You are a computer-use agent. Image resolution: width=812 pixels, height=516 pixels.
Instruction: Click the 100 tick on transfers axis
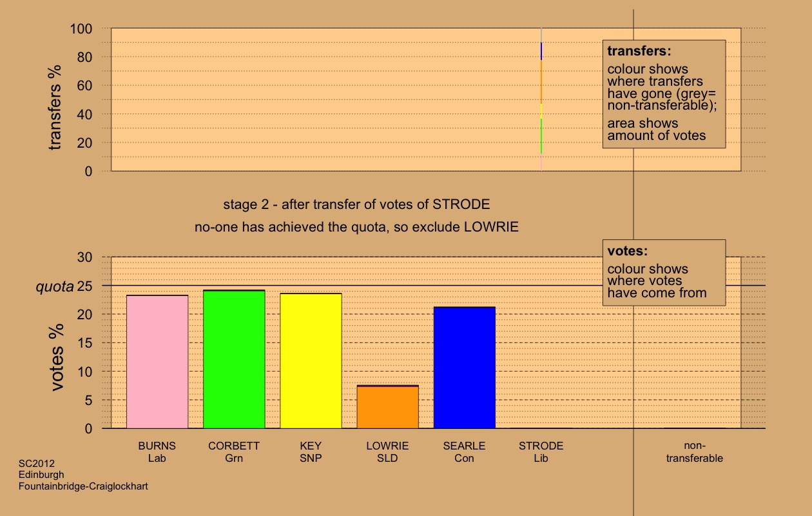(x=81, y=29)
